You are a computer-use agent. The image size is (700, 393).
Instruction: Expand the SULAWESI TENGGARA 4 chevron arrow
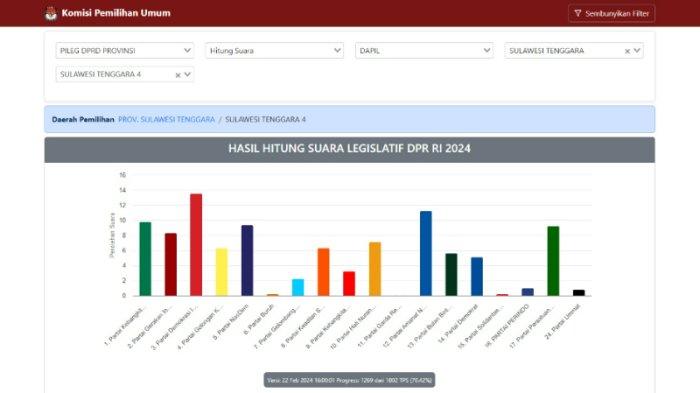coord(188,74)
